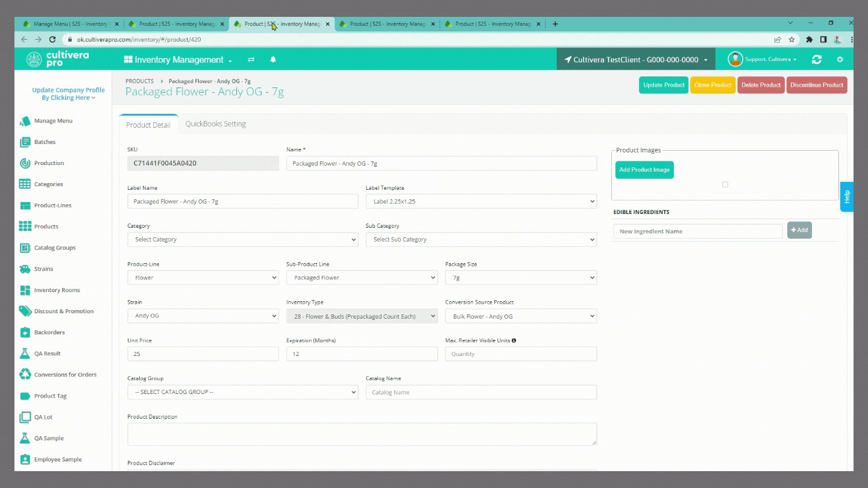Viewport: 868px width, 488px height.
Task: Open the Production sidebar icon
Action: tap(25, 163)
